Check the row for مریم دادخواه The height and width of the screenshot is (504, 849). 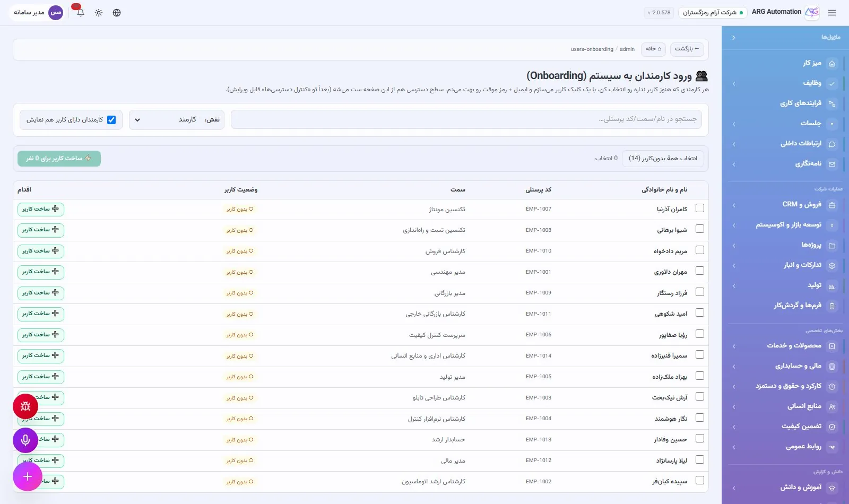point(700,250)
